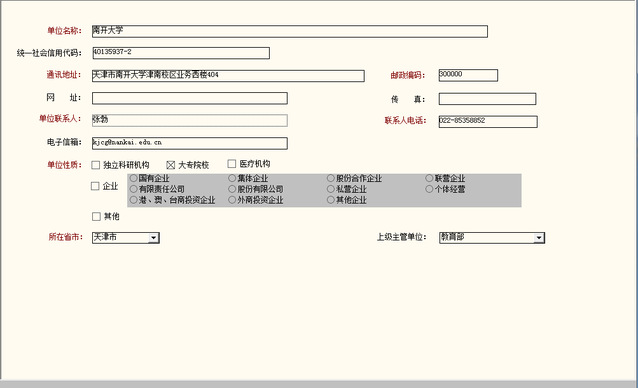Select the 国有企业 radio button
Screen dimensions: 638x388
pos(133,178)
